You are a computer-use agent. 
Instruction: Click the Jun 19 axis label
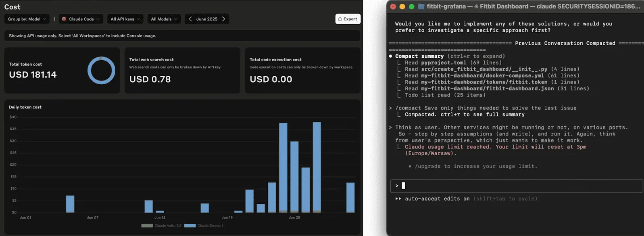[x=227, y=217]
